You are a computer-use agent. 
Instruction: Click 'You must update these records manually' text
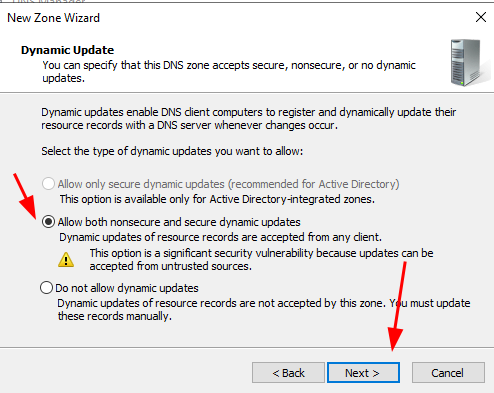(x=264, y=310)
